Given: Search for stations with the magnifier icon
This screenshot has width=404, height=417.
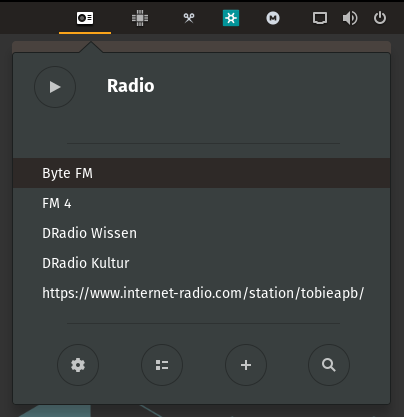Looking at the screenshot, I should coord(329,365).
